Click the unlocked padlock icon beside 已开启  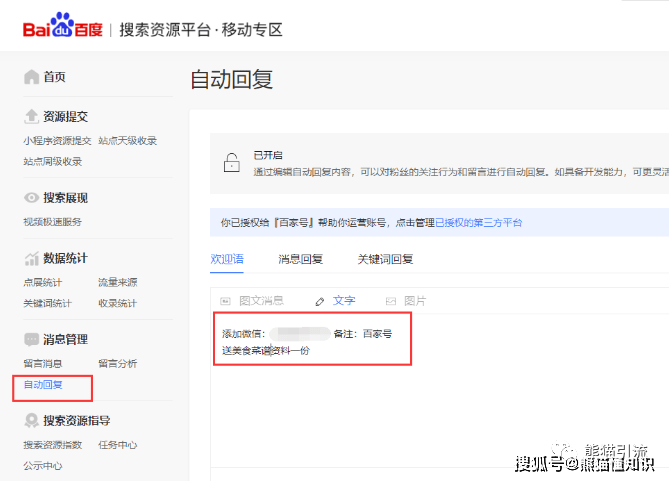(232, 162)
